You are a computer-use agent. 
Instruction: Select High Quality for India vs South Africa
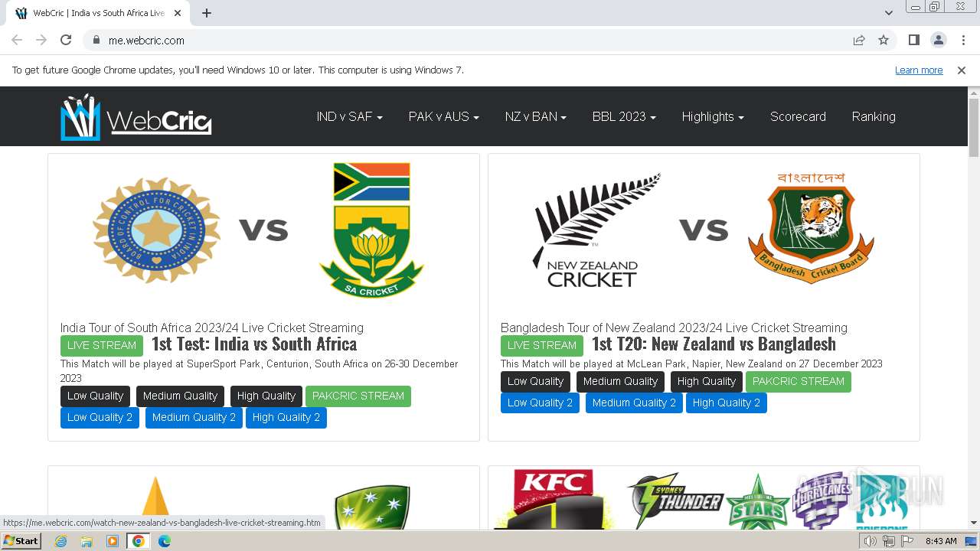(x=266, y=396)
